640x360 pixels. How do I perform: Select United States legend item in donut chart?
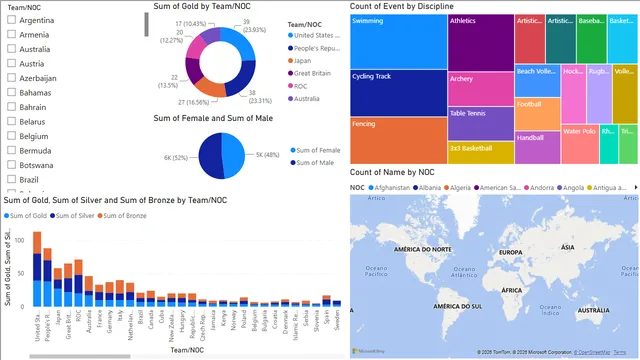pos(314,36)
